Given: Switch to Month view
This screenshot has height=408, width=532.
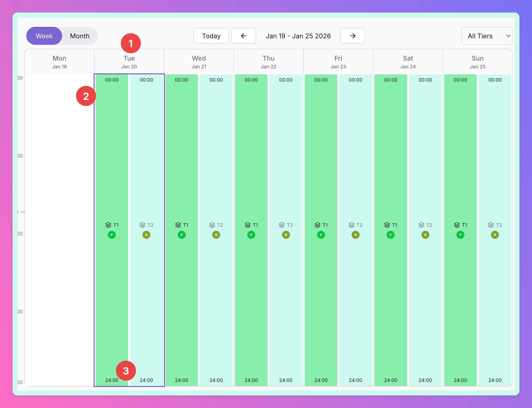Looking at the screenshot, I should (x=80, y=36).
